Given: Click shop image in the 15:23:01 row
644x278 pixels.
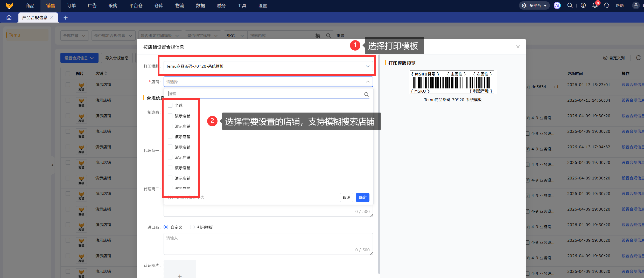Looking at the screenshot, I should coord(81,87).
